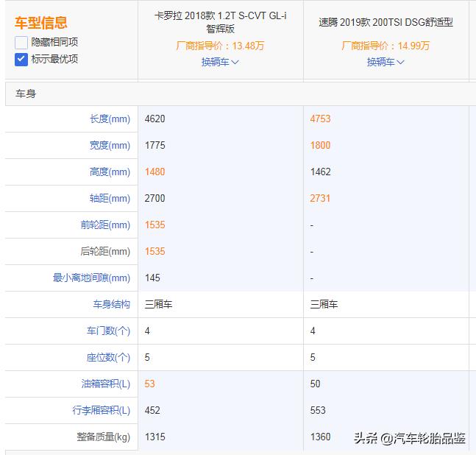Select 卡罗拉 price 厂商指导价 13.48万

[x=220, y=46]
